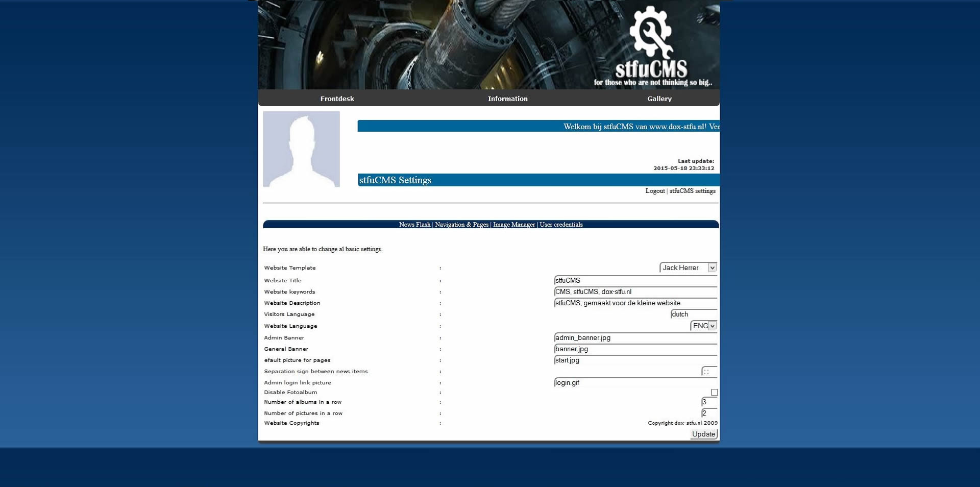Edit Number of albums in a row
Screen dimensions: 980x487
pos(709,402)
